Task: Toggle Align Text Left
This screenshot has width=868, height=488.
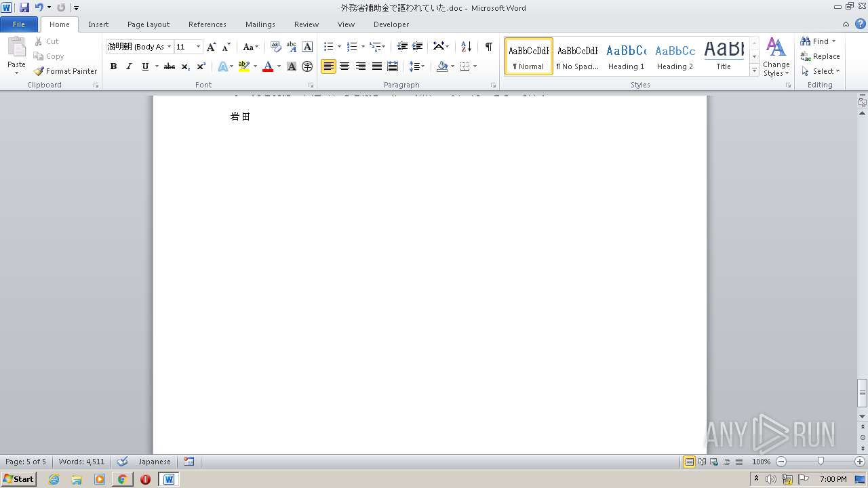Action: (328, 66)
